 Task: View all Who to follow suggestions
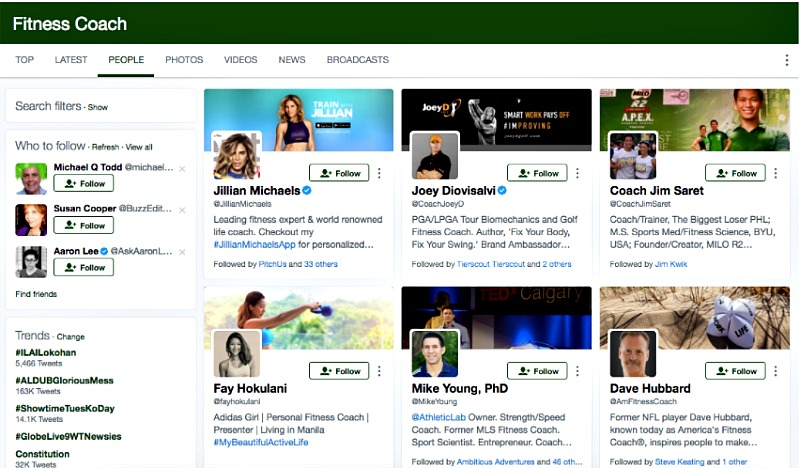(139, 147)
